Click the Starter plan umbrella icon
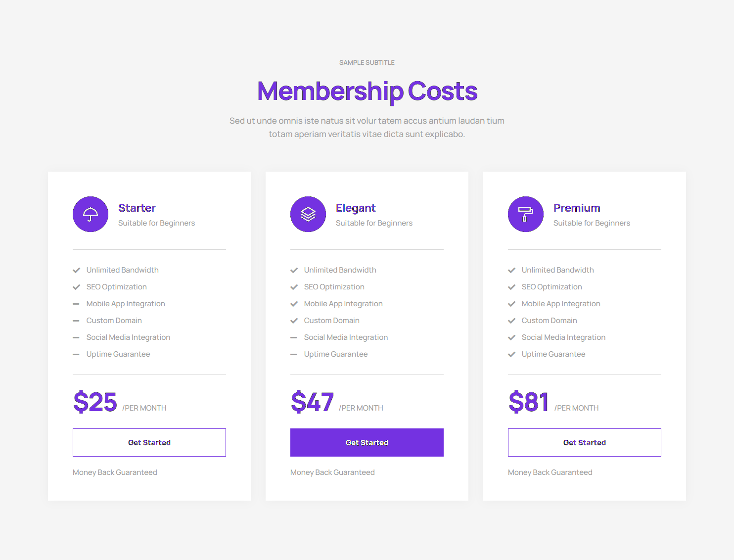This screenshot has height=560, width=734. pos(91,214)
